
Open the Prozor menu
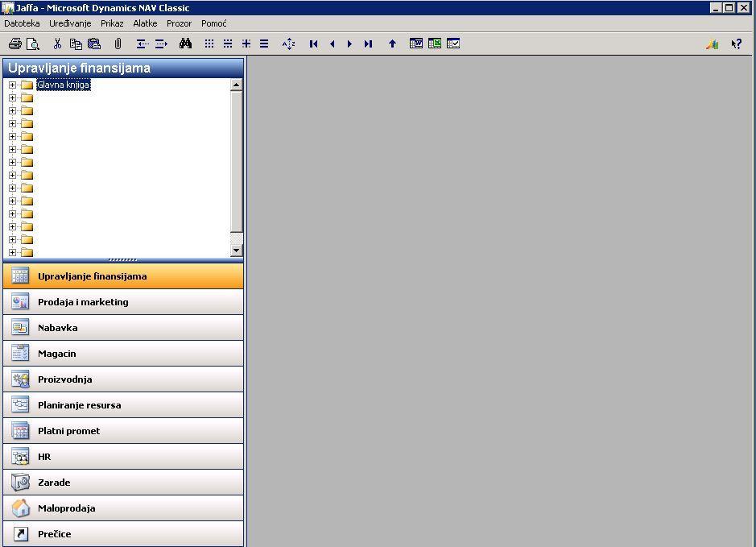coord(179,23)
